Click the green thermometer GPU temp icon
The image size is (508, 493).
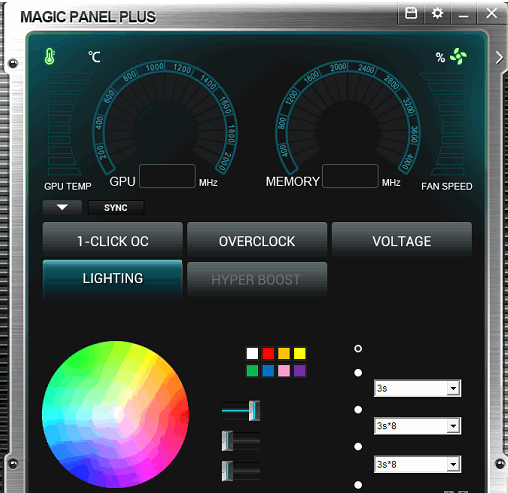pos(50,56)
